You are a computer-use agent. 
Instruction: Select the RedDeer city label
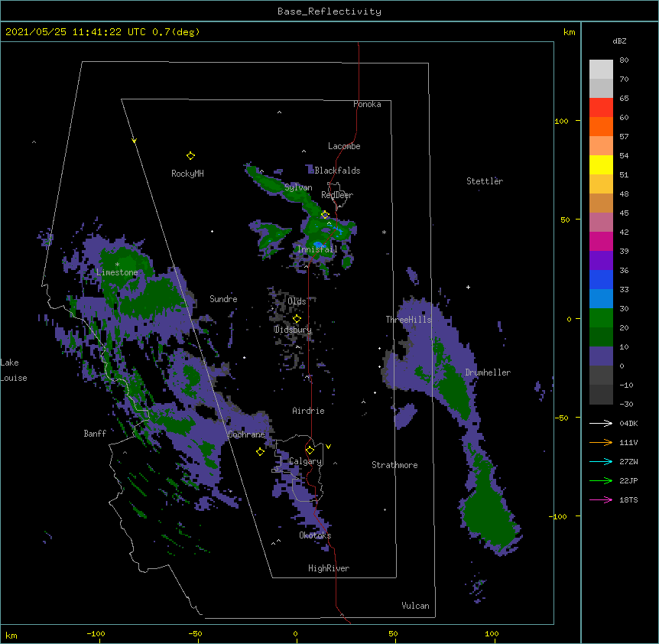pos(337,195)
